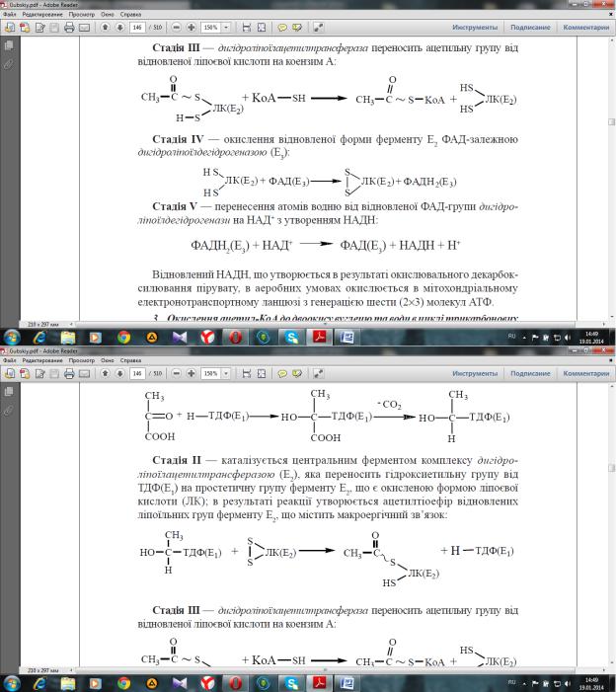Screen dimensions: 616x692
Task: Open Yandex browser from upper taskbar
Action: pyautogui.click(x=207, y=338)
